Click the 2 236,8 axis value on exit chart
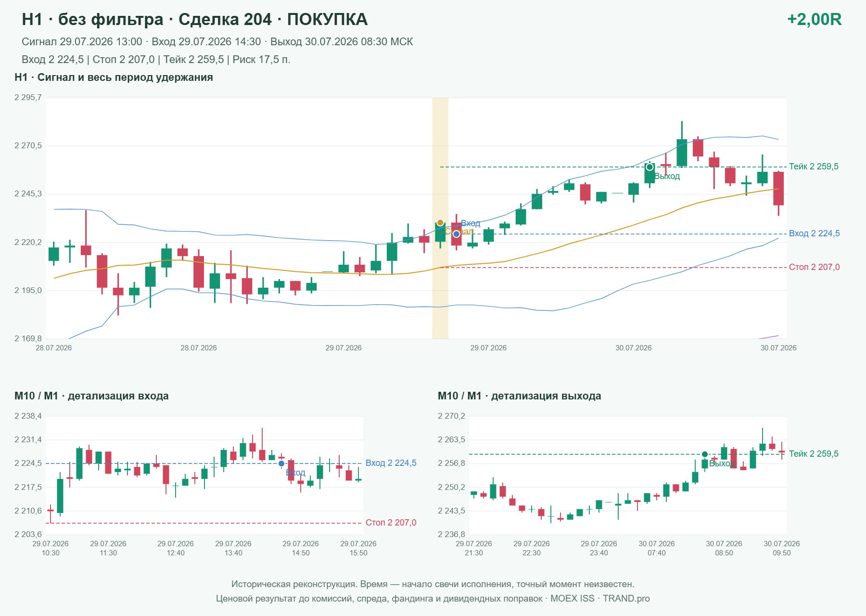This screenshot has width=866, height=616. point(451,535)
